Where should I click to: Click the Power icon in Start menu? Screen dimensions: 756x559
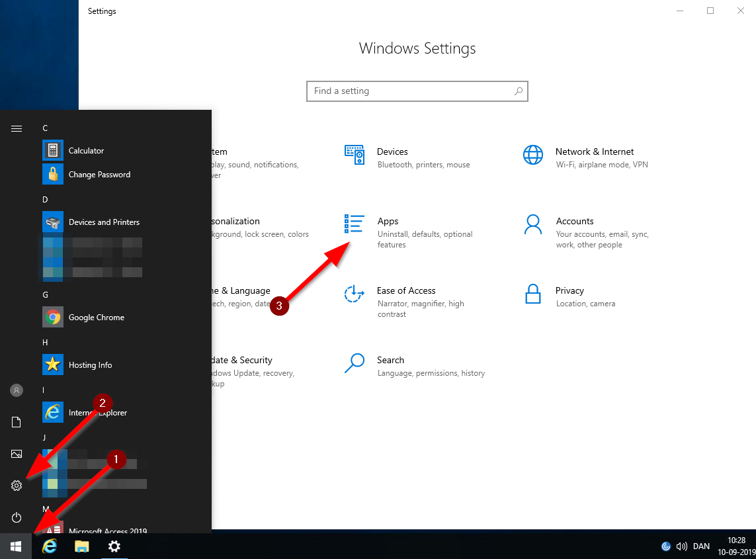pos(17,517)
